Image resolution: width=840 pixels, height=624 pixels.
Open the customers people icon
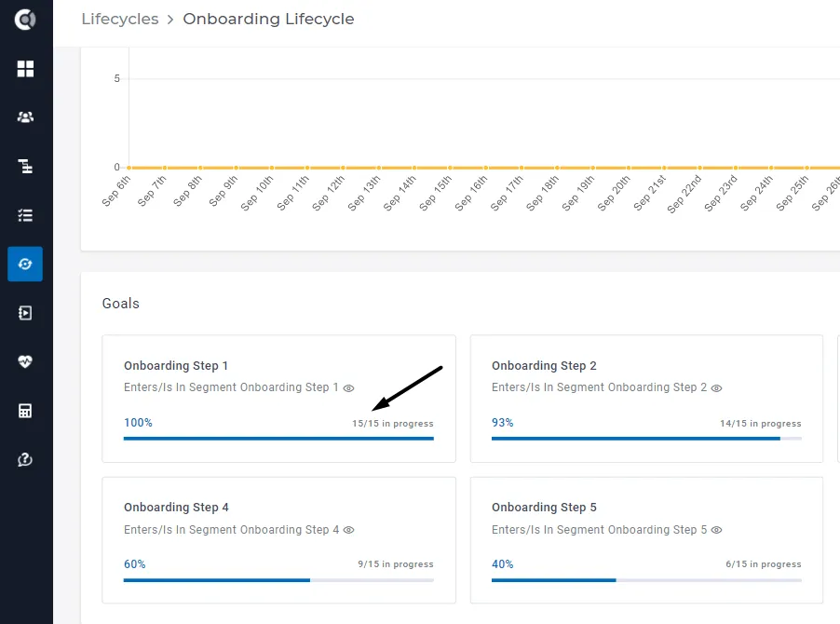[x=25, y=117]
